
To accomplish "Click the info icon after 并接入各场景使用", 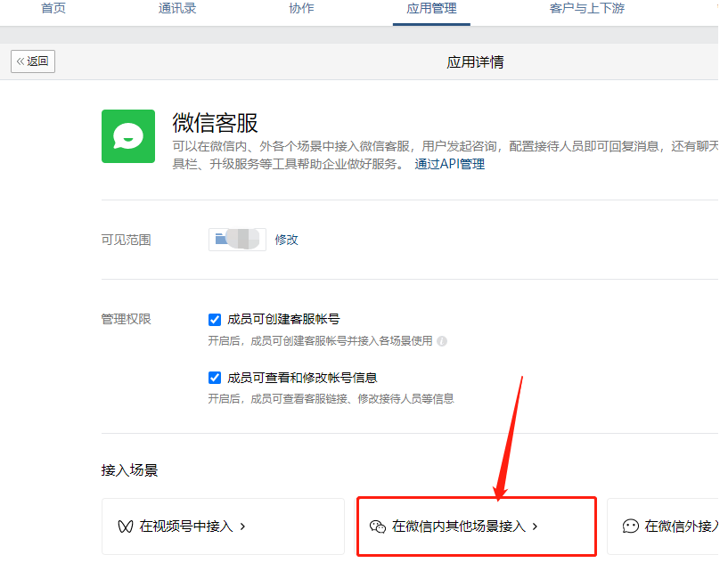I will point(442,341).
